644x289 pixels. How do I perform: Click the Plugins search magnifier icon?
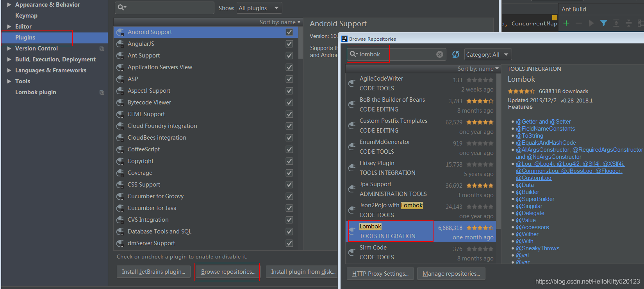click(x=122, y=7)
